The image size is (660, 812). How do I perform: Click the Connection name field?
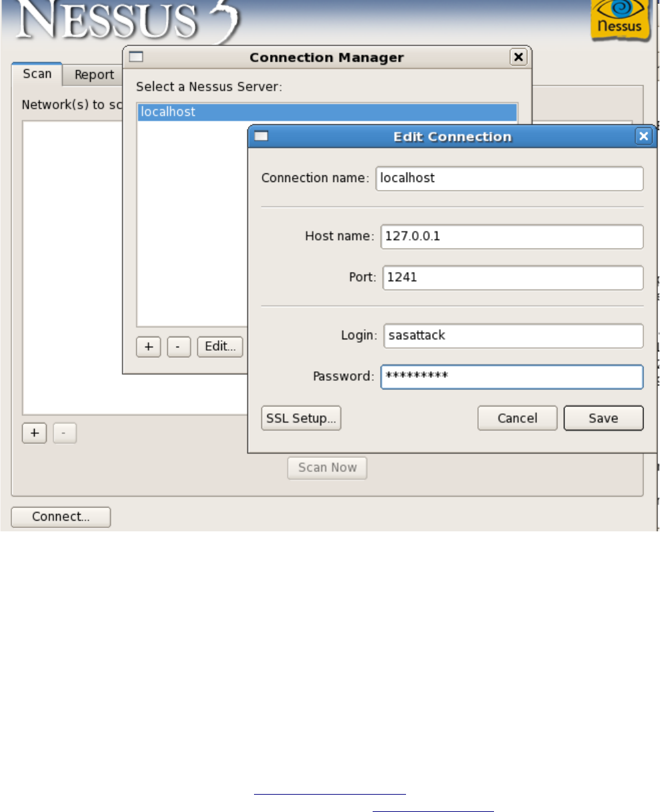[509, 179]
